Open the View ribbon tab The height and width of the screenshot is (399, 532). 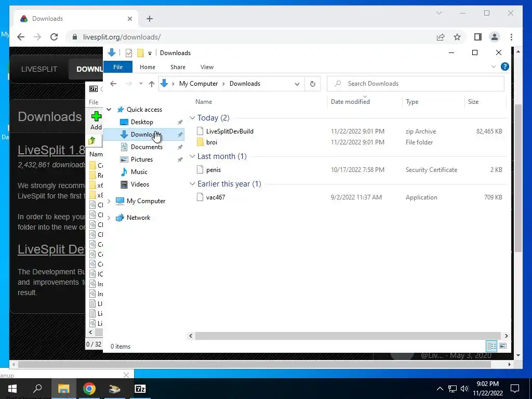tap(207, 67)
